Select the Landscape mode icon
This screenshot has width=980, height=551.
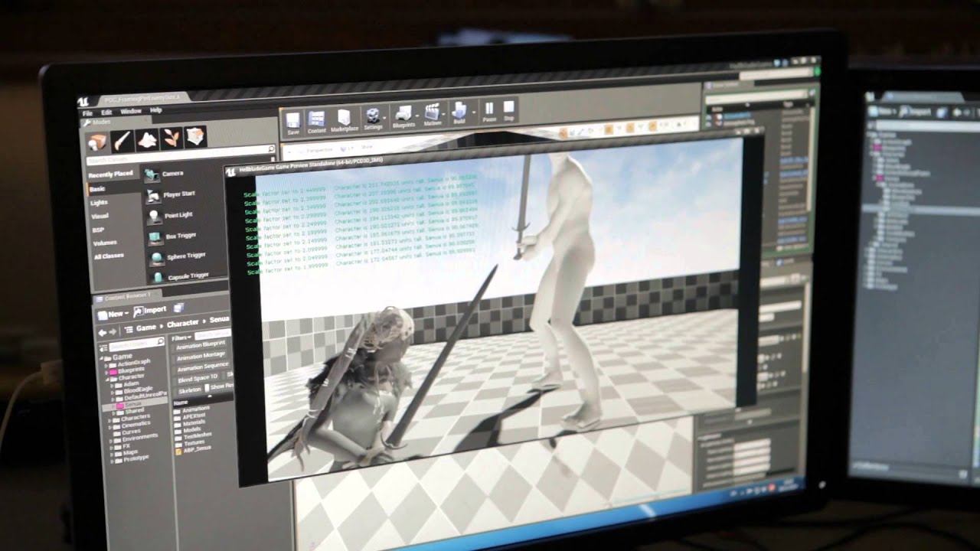(147, 139)
